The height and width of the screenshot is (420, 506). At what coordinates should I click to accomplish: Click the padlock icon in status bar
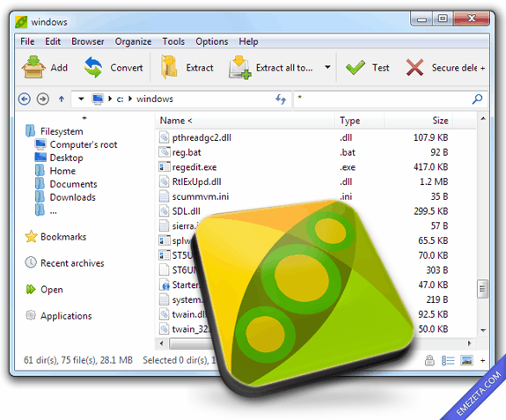(x=429, y=360)
